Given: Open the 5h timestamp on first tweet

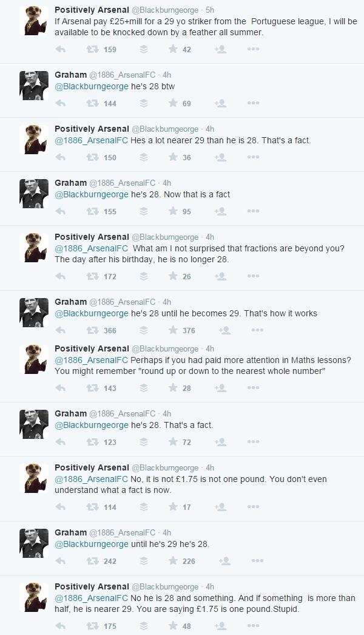Looking at the screenshot, I should coord(210,10).
